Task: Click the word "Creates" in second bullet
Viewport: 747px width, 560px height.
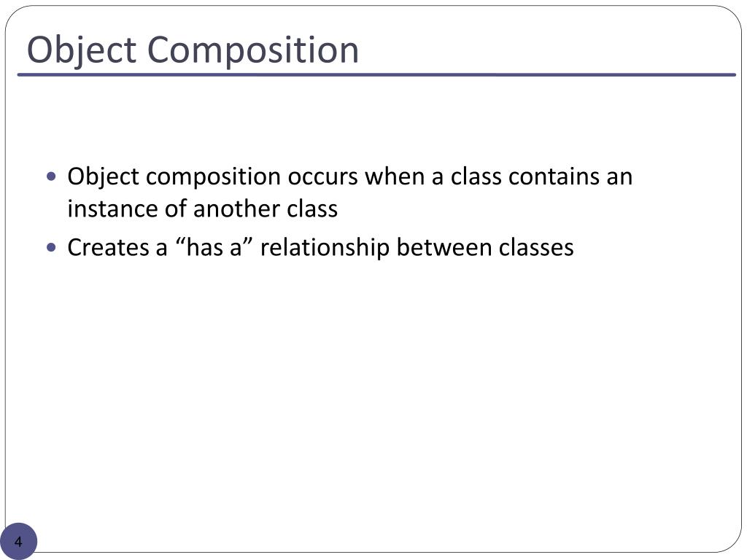Action: [108, 247]
